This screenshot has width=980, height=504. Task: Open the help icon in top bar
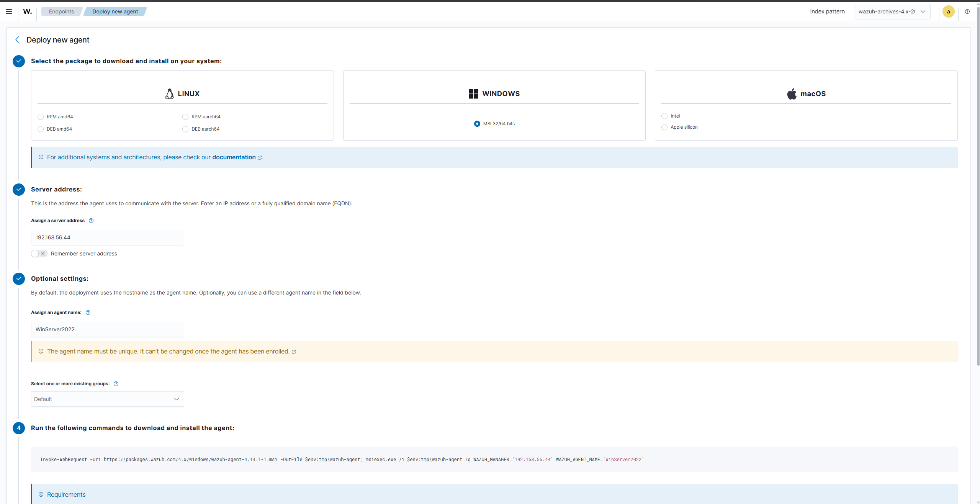(967, 11)
